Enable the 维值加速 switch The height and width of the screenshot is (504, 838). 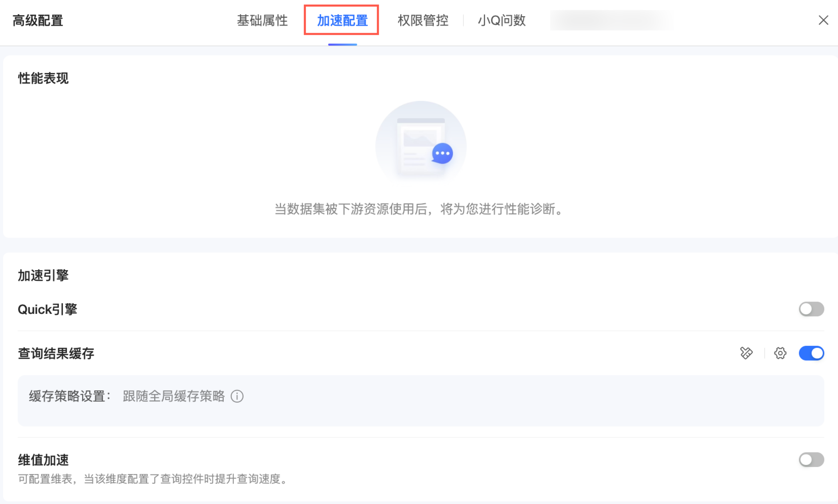pos(811,460)
